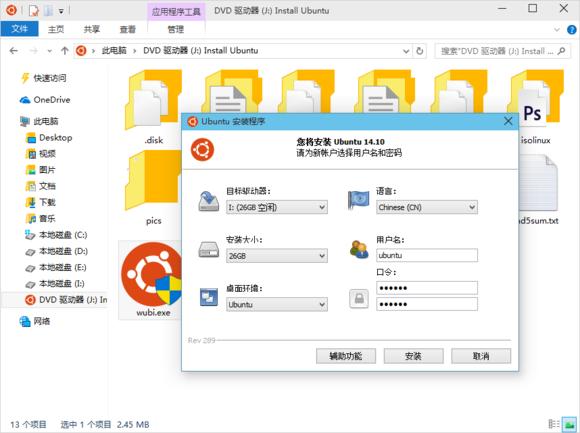The width and height of the screenshot is (580, 433).
Task: Click the username field containing ubuntu
Action: pyautogui.click(x=427, y=256)
